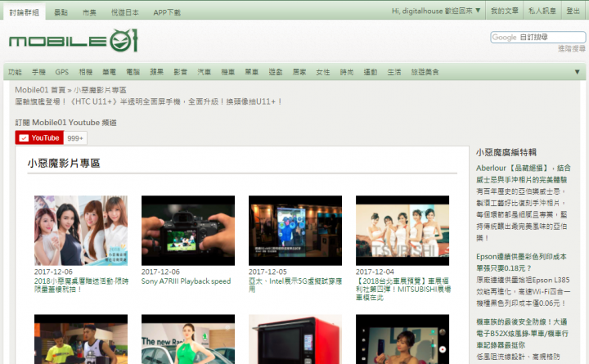Screen dimensions: 589x364
Task: Open the 生活 category
Action: pos(394,72)
